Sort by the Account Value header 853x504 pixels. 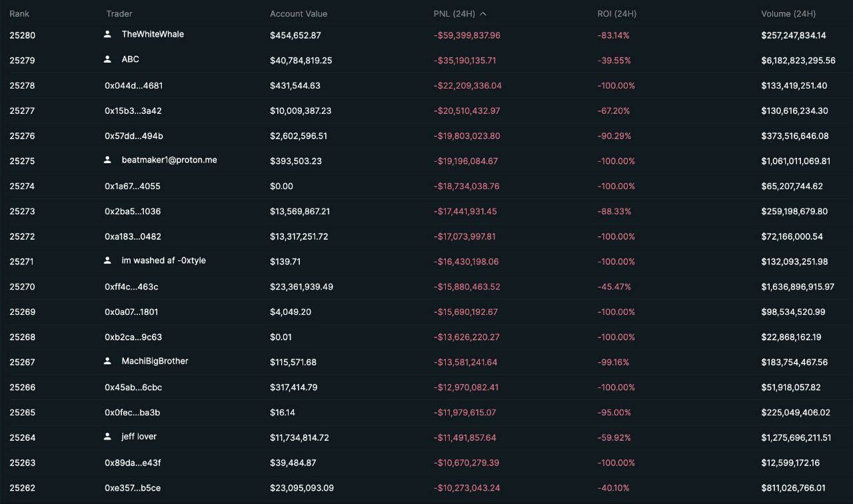(x=299, y=14)
